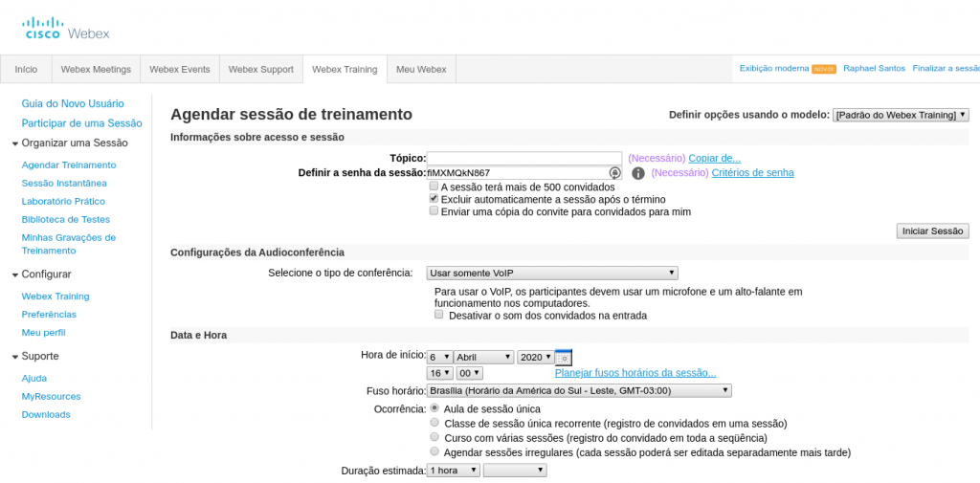The height and width of the screenshot is (483, 980).
Task: Open the Meu Webex tab
Action: tap(421, 70)
